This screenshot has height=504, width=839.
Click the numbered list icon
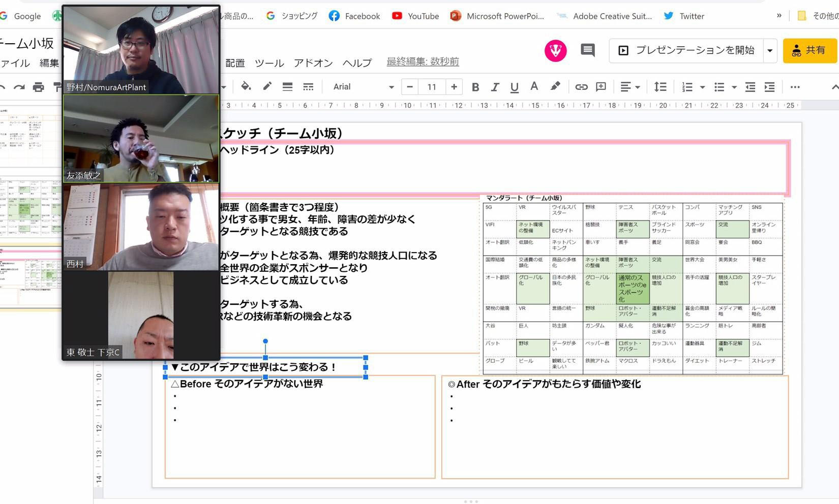(687, 87)
